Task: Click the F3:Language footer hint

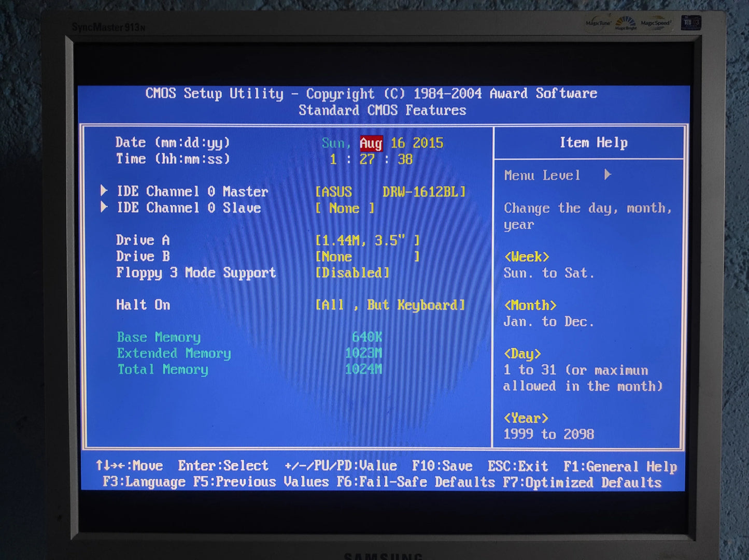Action: (x=144, y=482)
